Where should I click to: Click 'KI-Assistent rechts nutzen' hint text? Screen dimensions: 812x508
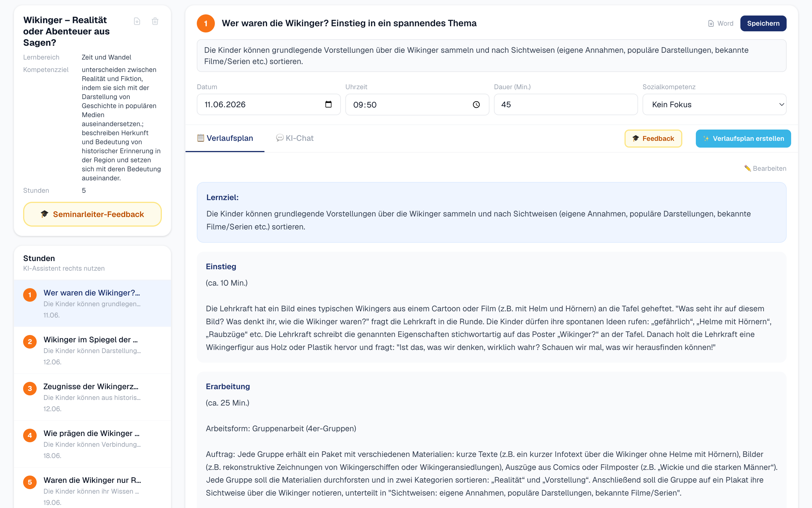(x=64, y=268)
